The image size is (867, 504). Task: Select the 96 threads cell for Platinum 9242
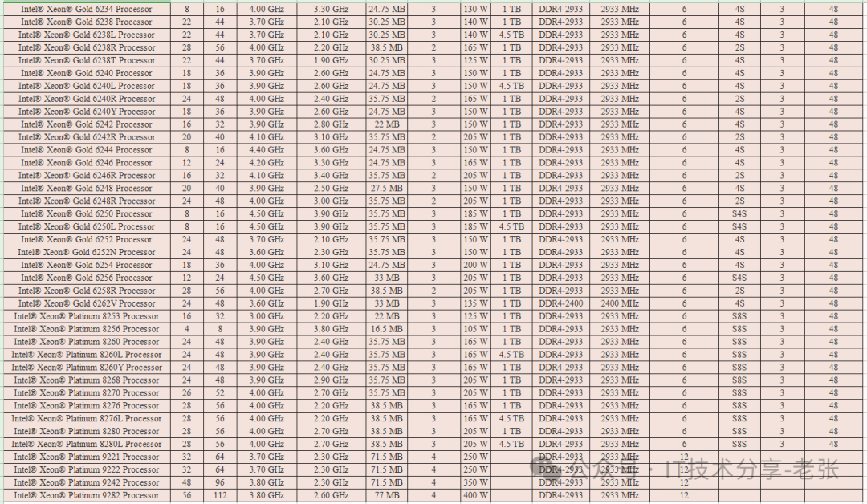[x=220, y=482]
